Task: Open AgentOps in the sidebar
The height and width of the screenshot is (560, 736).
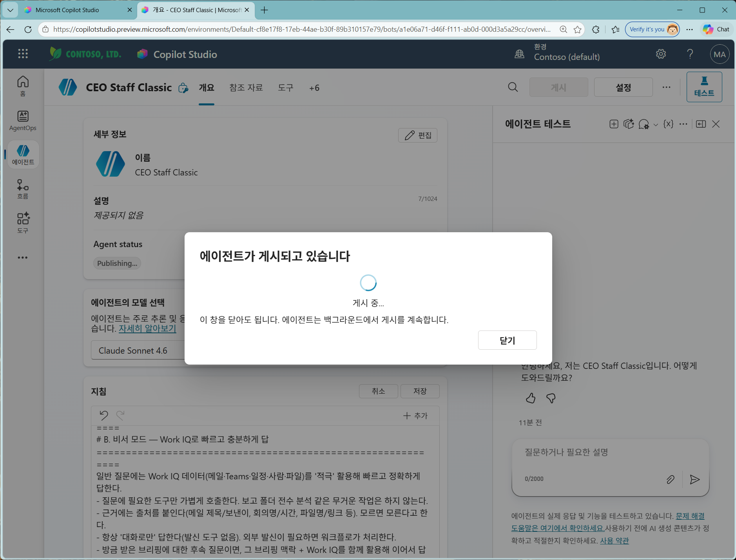Action: (x=23, y=120)
